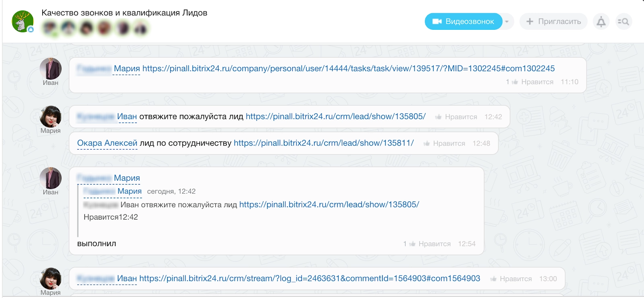This screenshot has height=298, width=644.
Task: Click Мария mention at top of 12:54 message
Action: point(127,178)
